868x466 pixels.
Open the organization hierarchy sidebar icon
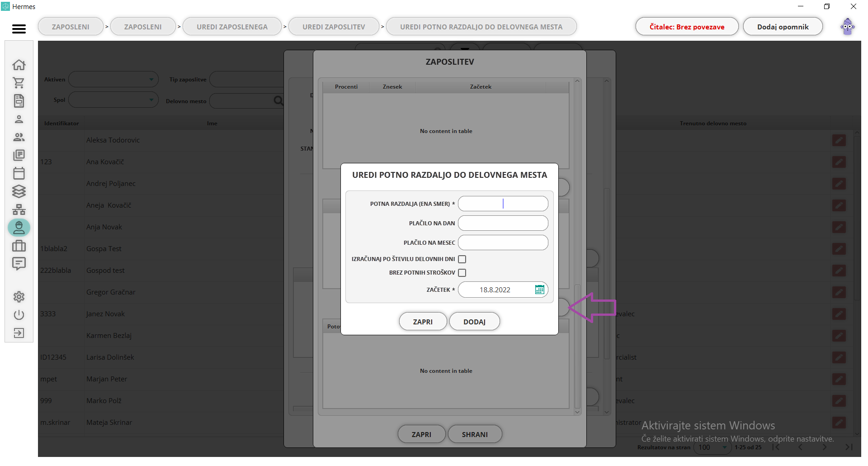pyautogui.click(x=19, y=209)
